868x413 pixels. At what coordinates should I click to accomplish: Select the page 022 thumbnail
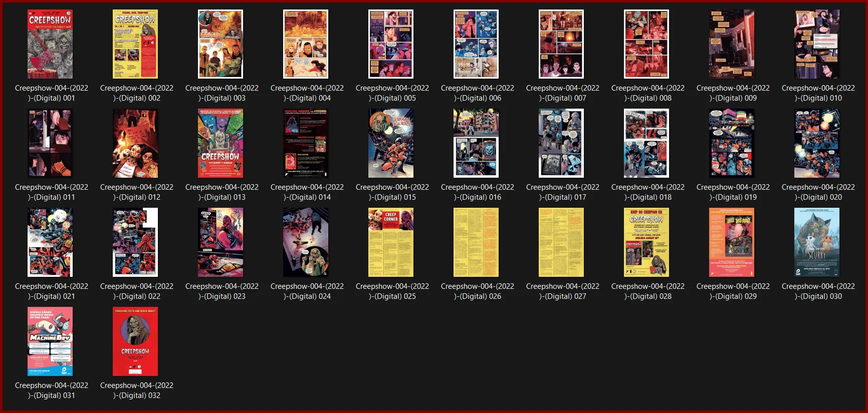pyautogui.click(x=135, y=242)
